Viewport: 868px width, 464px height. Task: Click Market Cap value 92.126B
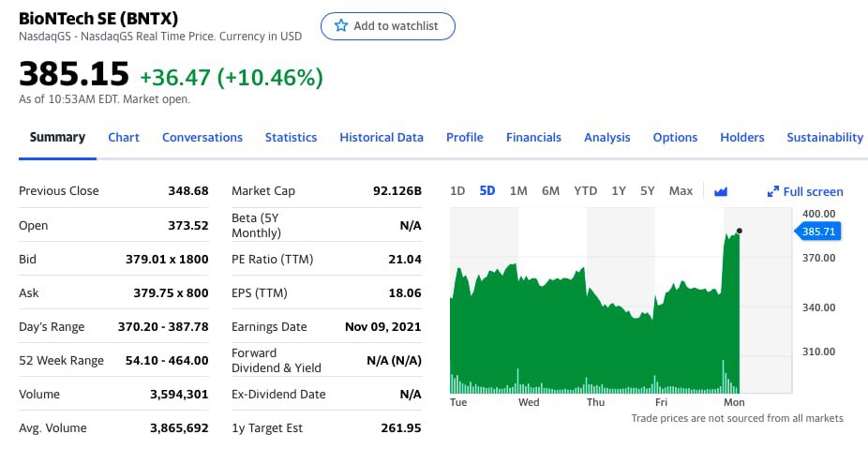pyautogui.click(x=397, y=191)
